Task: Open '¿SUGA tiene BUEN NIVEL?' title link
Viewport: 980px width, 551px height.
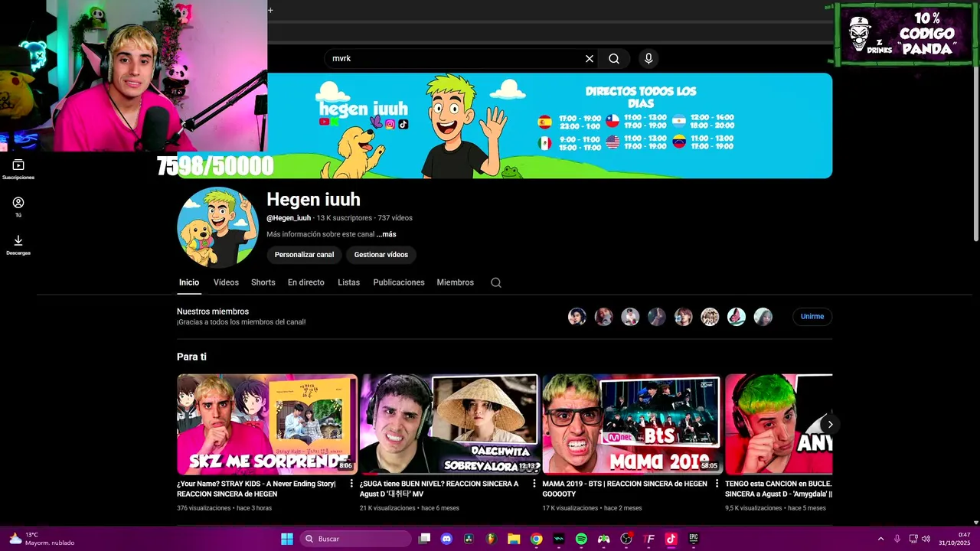Action: (x=439, y=489)
